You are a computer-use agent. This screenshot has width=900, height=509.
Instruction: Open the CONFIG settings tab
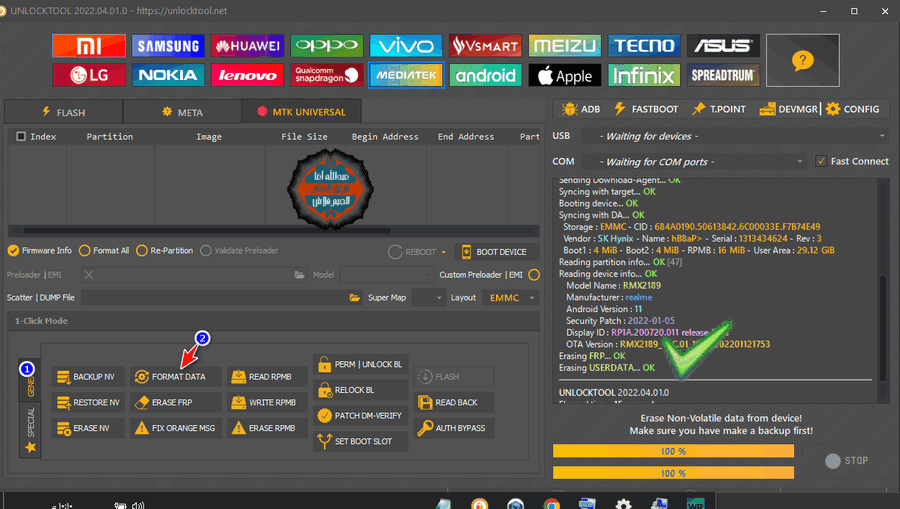853,109
